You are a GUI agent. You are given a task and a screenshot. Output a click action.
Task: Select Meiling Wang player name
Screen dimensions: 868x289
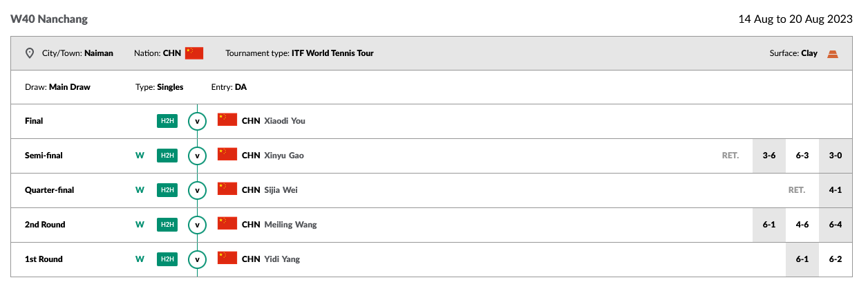point(291,225)
